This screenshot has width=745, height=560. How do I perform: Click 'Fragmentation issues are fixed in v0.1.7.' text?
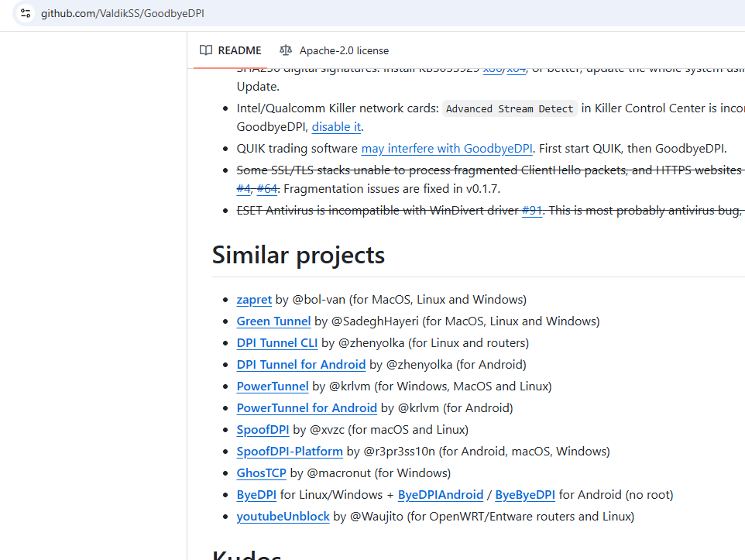[392, 189]
